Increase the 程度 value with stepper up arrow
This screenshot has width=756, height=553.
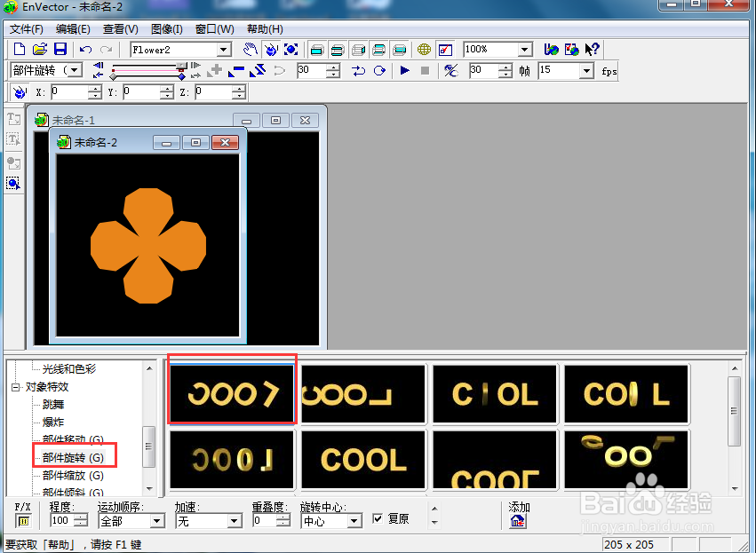click(81, 517)
